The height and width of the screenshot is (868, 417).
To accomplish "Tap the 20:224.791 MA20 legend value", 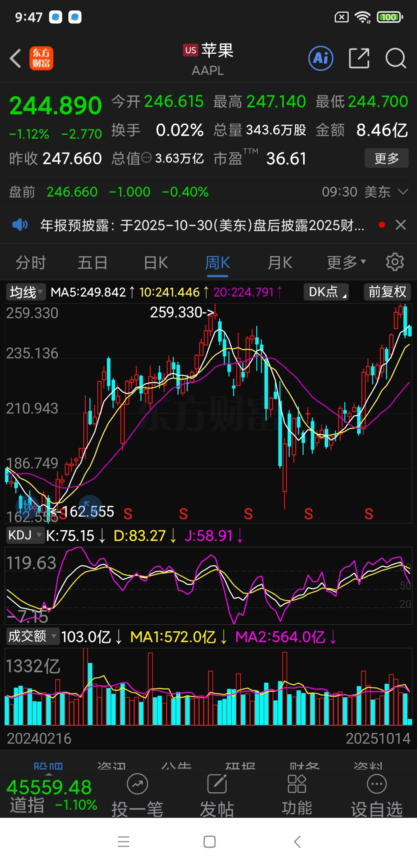I will [x=244, y=292].
